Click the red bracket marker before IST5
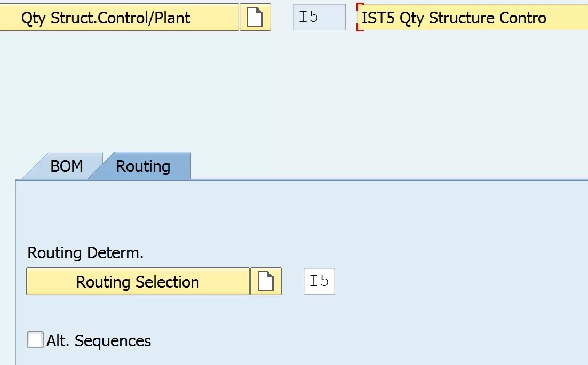 click(x=360, y=17)
